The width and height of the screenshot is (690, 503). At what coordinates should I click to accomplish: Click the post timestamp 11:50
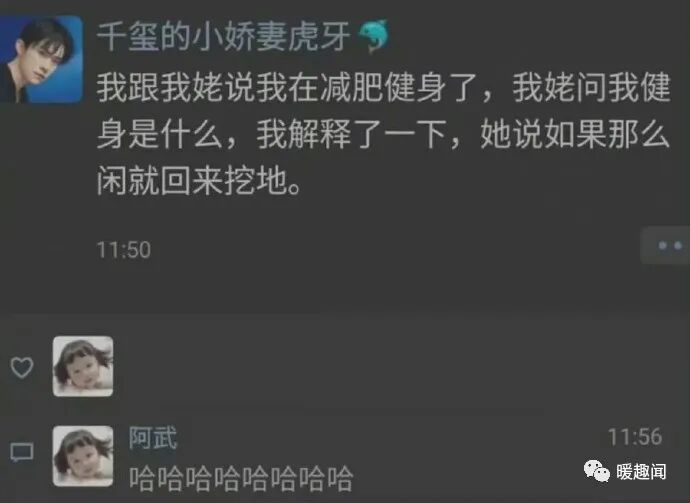tap(124, 250)
